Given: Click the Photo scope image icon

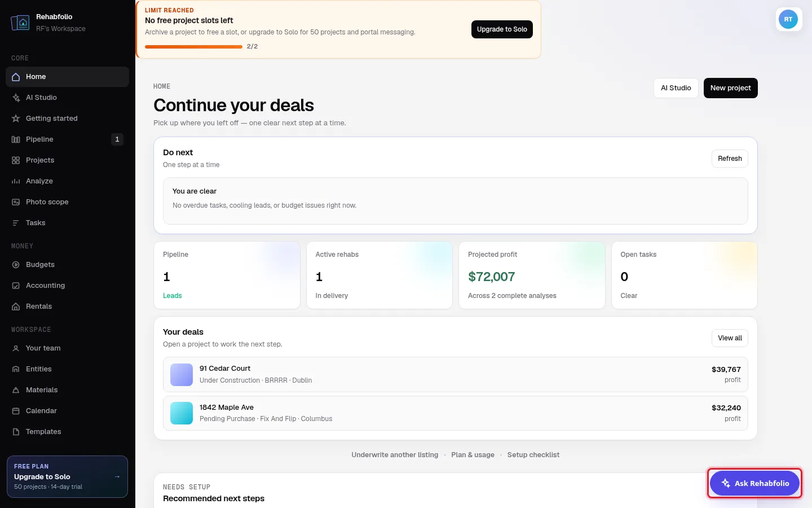Looking at the screenshot, I should coord(16,202).
